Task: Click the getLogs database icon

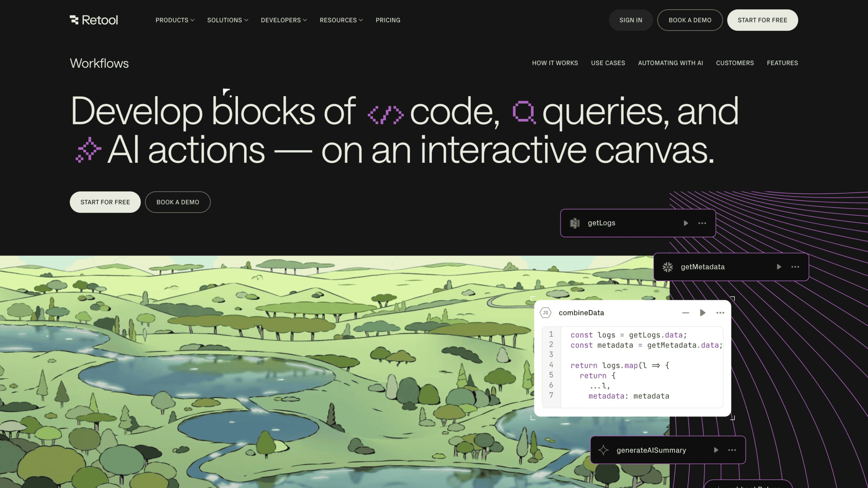Action: click(x=575, y=223)
